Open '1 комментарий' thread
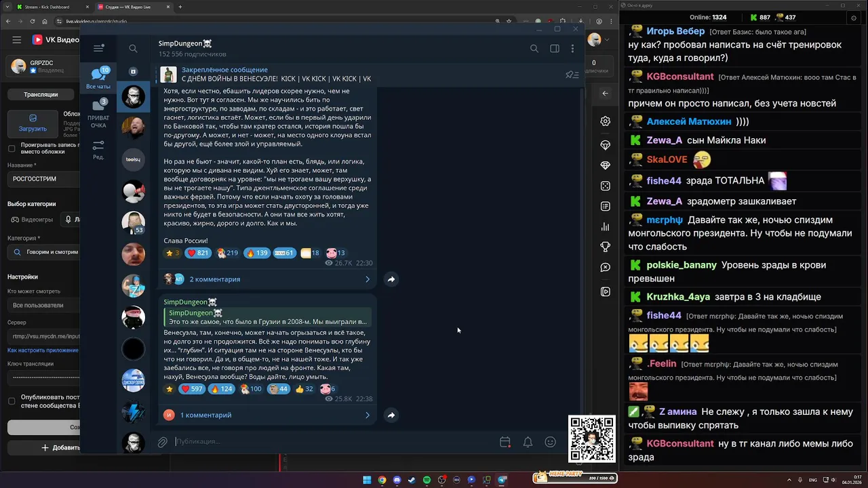The width and height of the screenshot is (868, 488). pos(205,415)
